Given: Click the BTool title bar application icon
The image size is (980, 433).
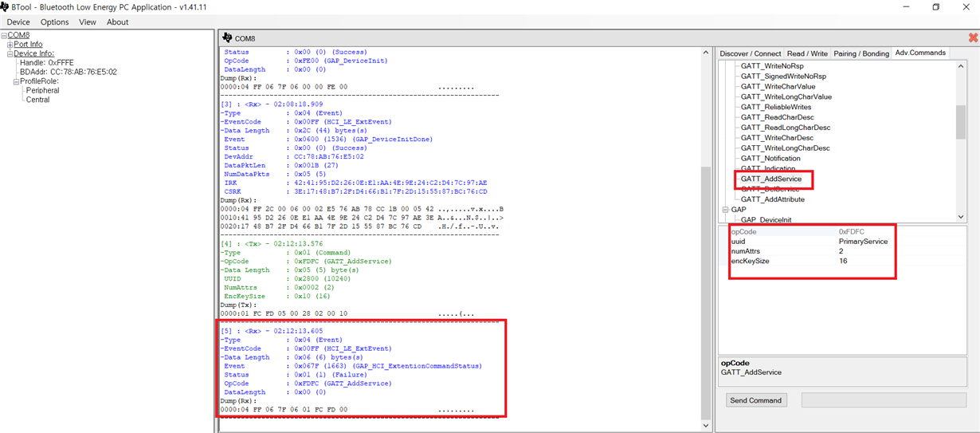Looking at the screenshot, I should [4, 7].
